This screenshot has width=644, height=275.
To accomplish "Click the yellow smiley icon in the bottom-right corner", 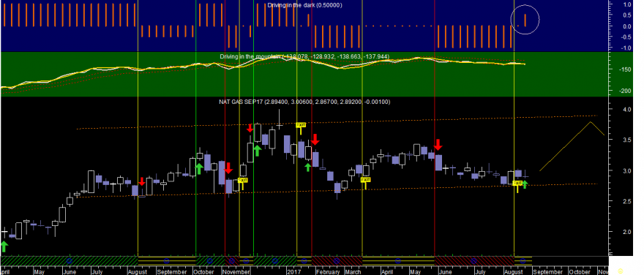I will tap(620, 271).
